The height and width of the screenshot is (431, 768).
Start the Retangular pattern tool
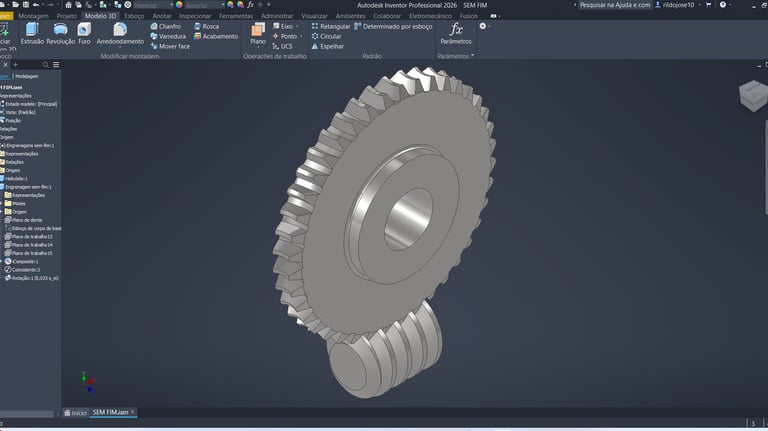point(330,26)
